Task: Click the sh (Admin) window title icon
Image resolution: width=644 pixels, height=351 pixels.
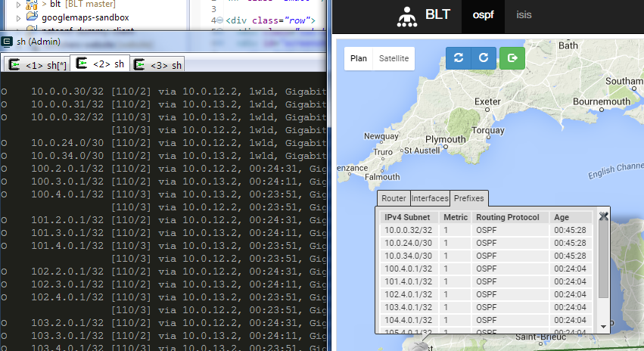Action: (x=7, y=42)
